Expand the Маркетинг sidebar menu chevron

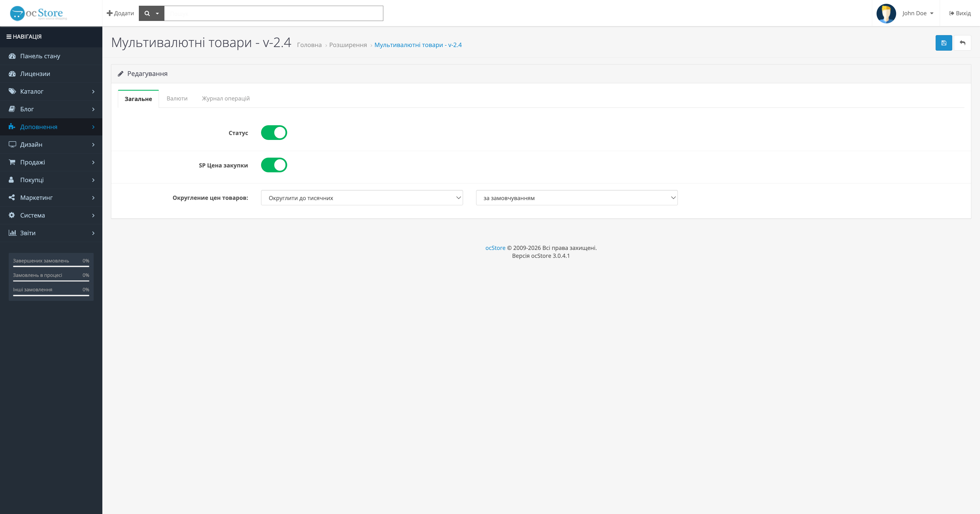93,198
